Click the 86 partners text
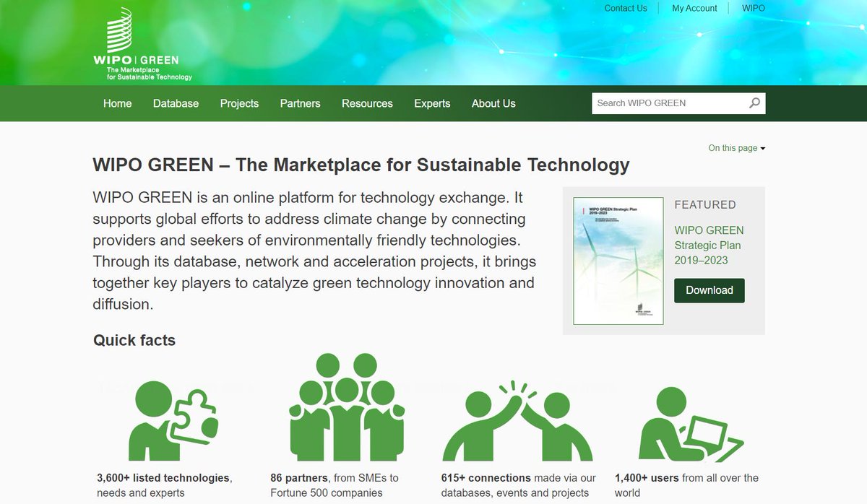 coord(299,478)
